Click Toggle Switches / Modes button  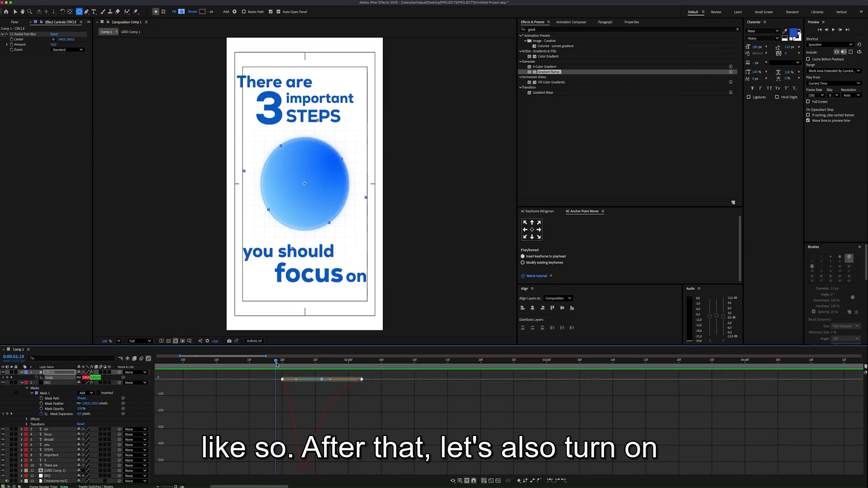(x=96, y=486)
